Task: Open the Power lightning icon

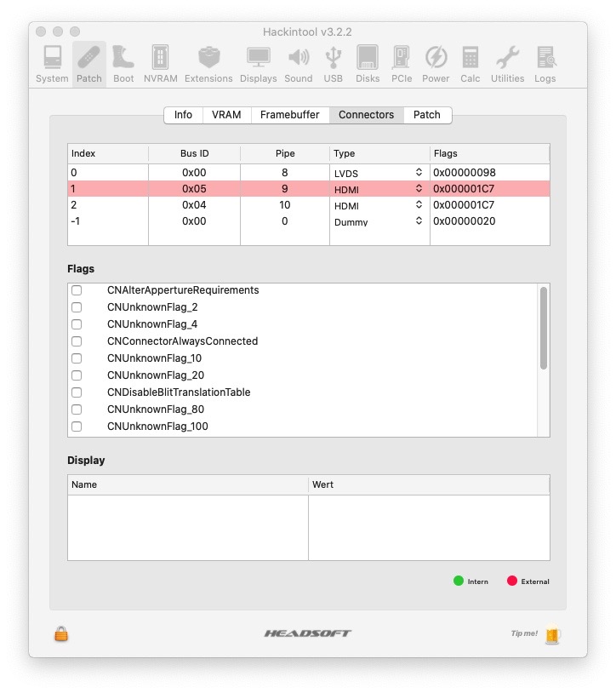Action: [436, 57]
